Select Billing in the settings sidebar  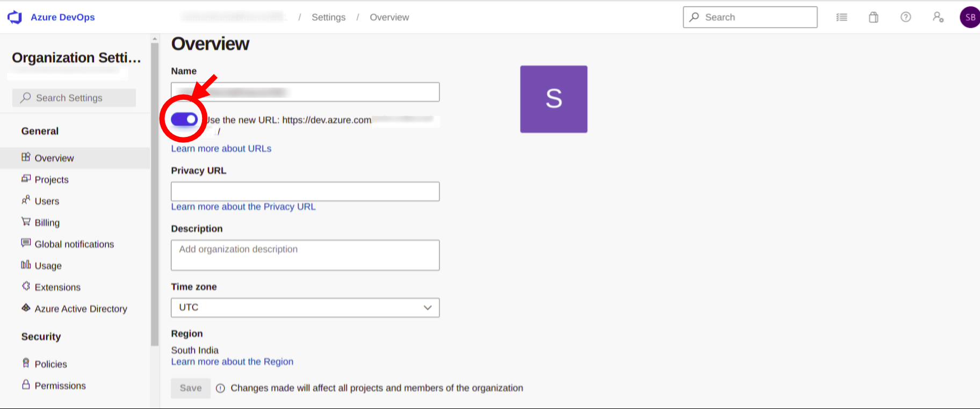click(x=47, y=223)
